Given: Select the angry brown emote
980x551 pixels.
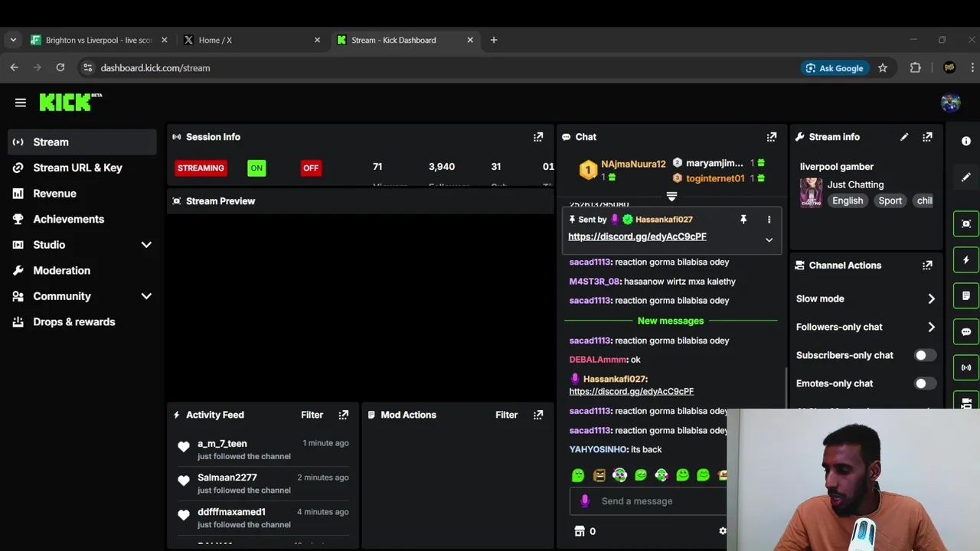Looking at the screenshot, I should coord(599,475).
